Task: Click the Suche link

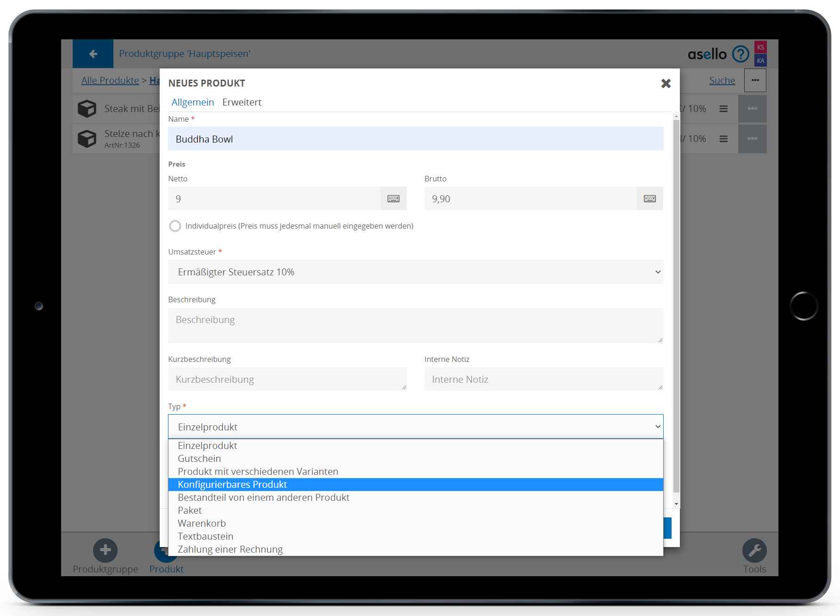Action: tap(722, 81)
